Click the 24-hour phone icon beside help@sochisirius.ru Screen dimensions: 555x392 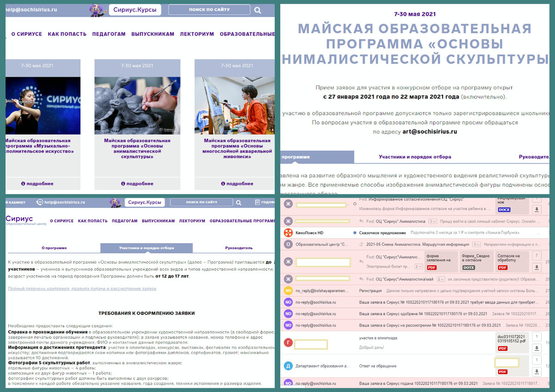(40, 202)
